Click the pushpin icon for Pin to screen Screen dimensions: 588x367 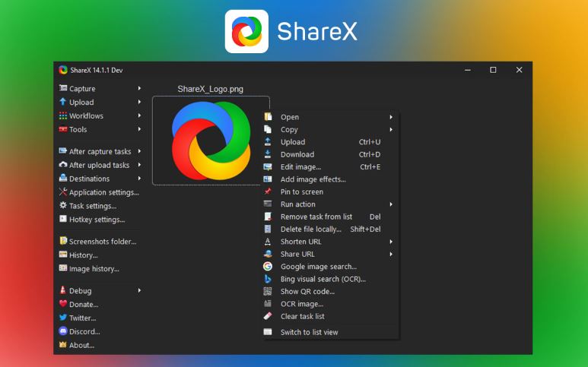tap(268, 191)
